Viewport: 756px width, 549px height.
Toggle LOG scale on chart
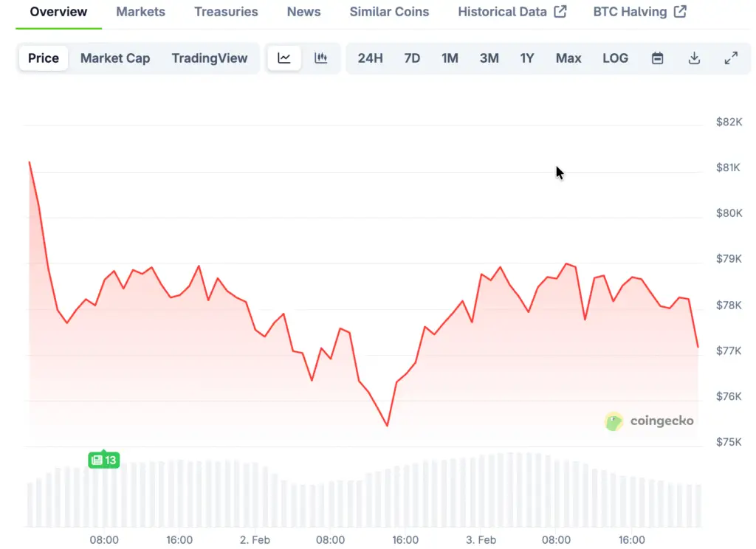[615, 58]
